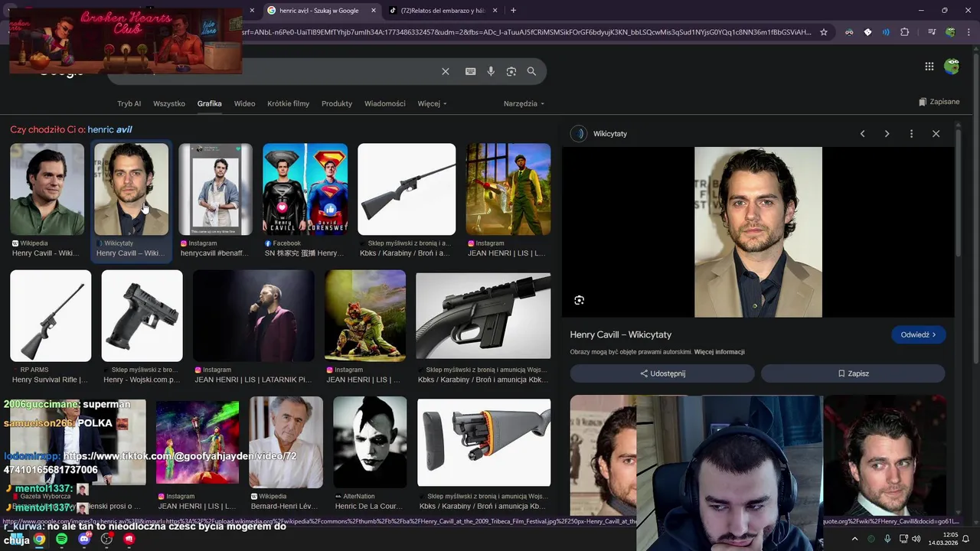
Task: Search by image with Google Lens icon
Action: pyautogui.click(x=511, y=71)
